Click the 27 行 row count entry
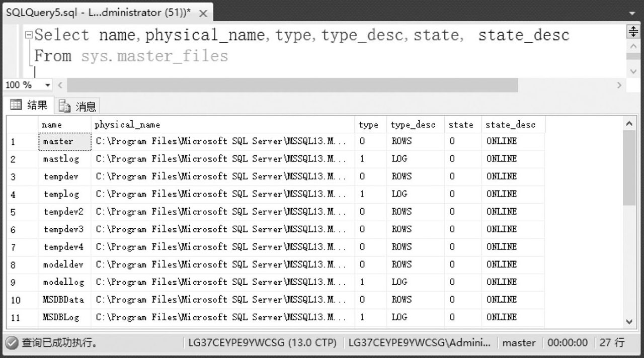The width and height of the screenshot is (644, 358). click(x=612, y=343)
